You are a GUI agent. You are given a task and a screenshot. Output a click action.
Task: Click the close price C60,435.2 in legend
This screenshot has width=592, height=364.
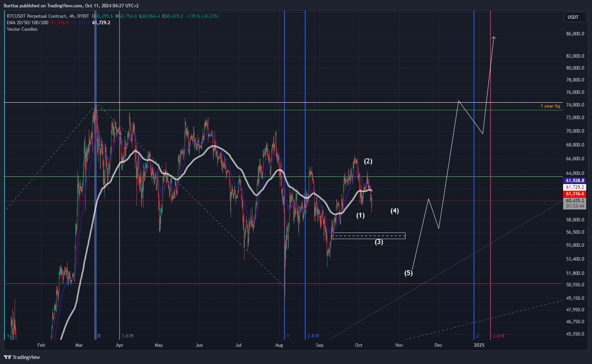pyautogui.click(x=173, y=16)
